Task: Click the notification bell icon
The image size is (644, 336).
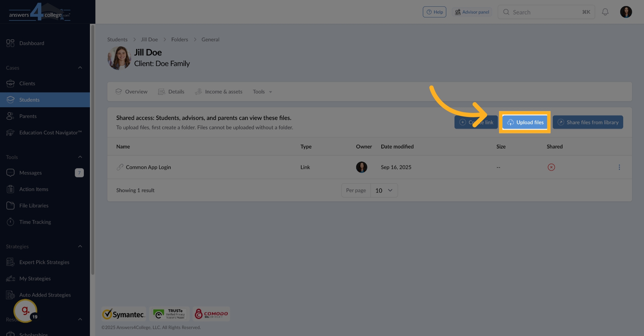Action: (x=605, y=12)
